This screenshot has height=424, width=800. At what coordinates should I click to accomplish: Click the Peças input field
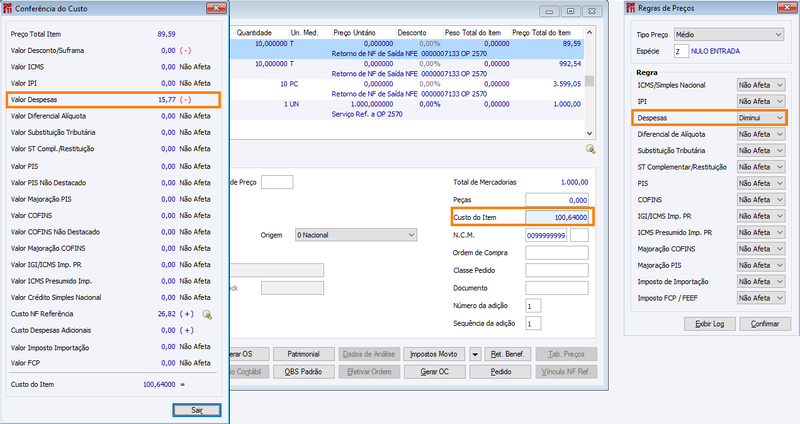pyautogui.click(x=557, y=199)
